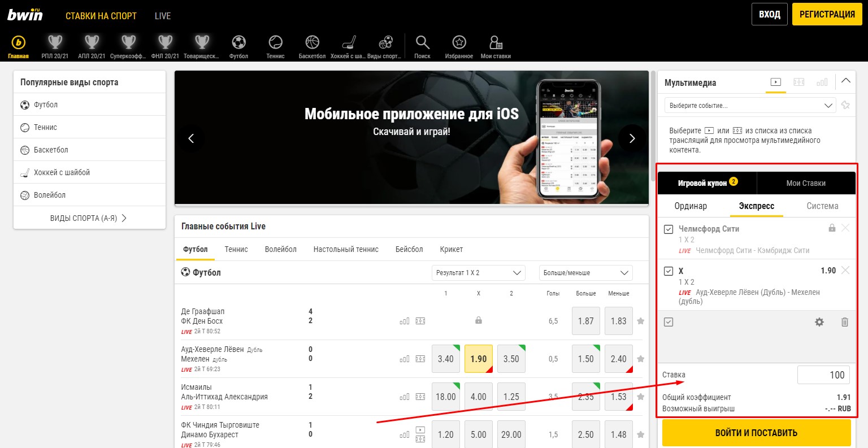Open bet slip settings gear
The image size is (868, 448).
[x=819, y=322]
